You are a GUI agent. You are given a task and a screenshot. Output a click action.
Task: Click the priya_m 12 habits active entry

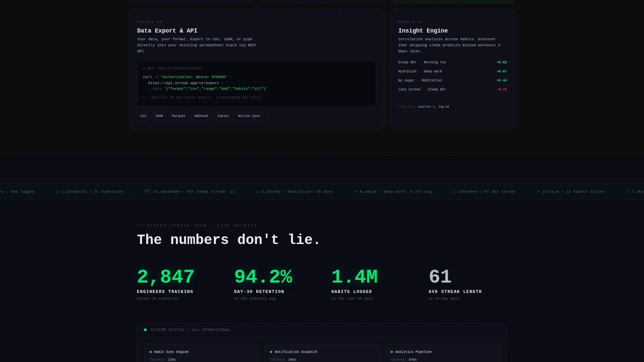click(571, 192)
